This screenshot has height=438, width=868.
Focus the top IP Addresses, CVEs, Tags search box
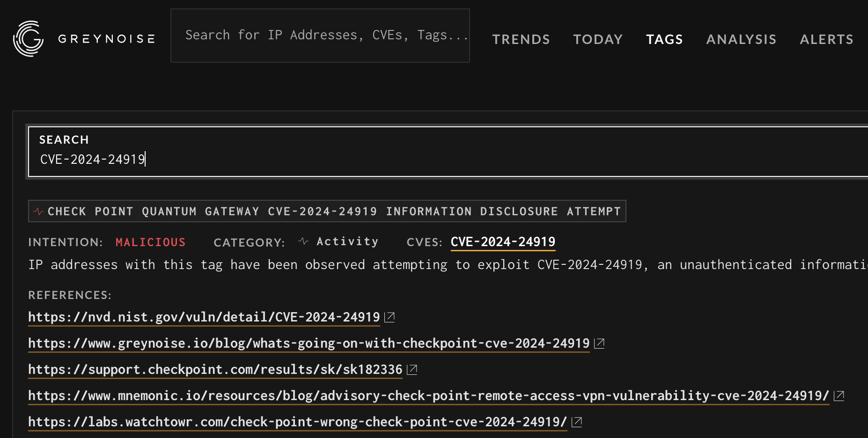click(320, 36)
